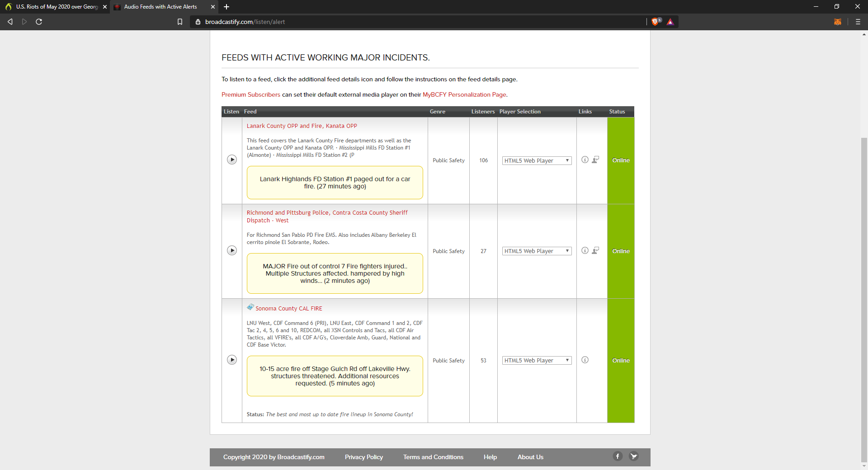Play the Lanark County OPP and Fire feed
This screenshot has height=470, width=868.
tap(232, 160)
